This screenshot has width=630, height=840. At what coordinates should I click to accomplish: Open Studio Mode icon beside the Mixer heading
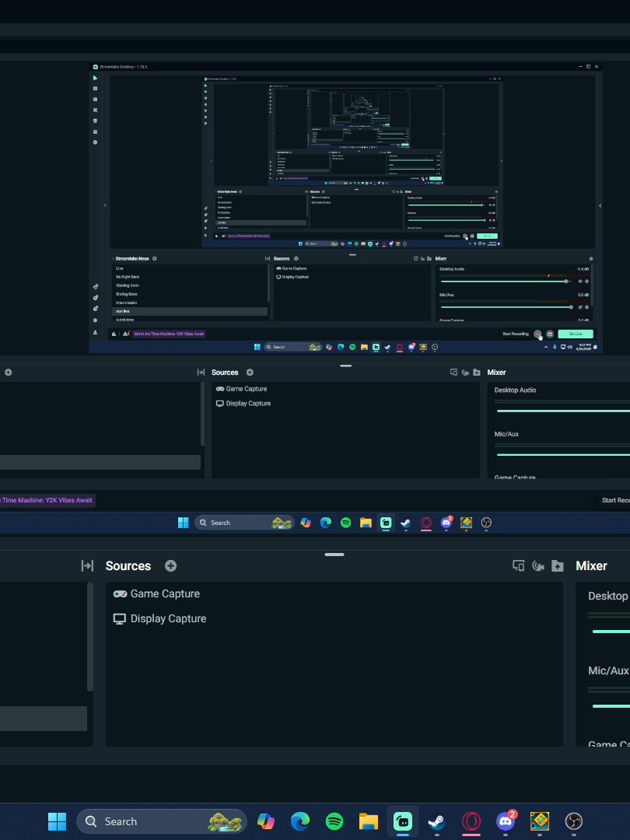(518, 565)
